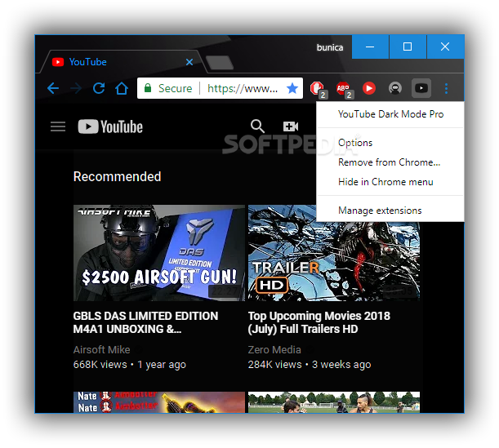Open the ABP Adblock Plus extension

point(344,89)
